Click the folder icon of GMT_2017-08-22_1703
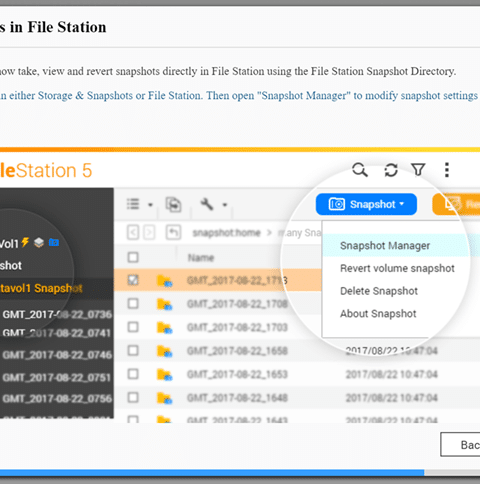The width and height of the screenshot is (480, 484). [164, 327]
